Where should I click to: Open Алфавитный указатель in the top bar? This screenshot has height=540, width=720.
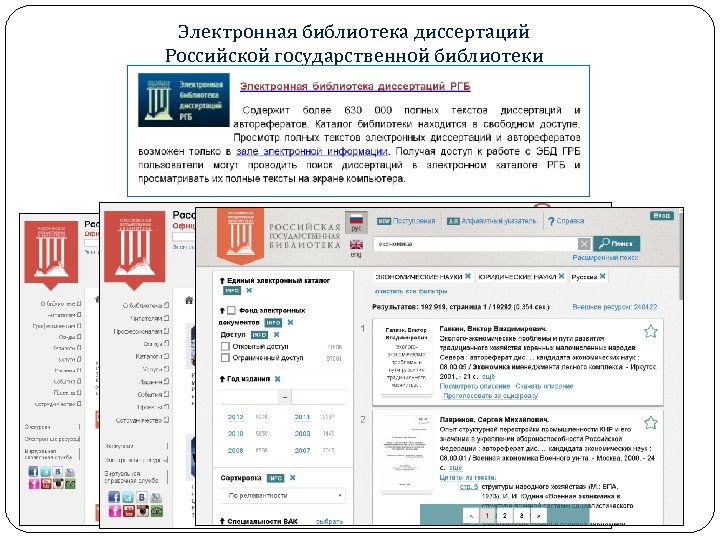coord(491,221)
